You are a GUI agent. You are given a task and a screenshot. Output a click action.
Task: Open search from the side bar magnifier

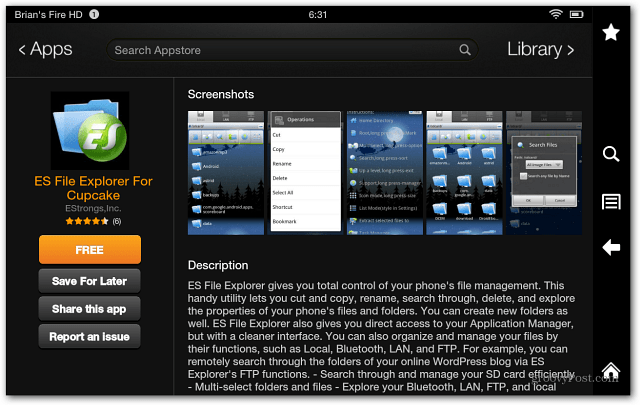click(x=611, y=154)
